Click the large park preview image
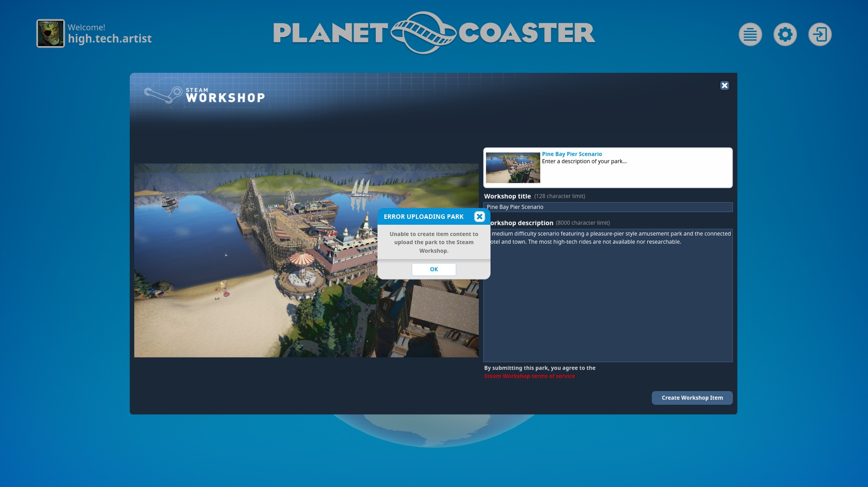 click(306, 260)
